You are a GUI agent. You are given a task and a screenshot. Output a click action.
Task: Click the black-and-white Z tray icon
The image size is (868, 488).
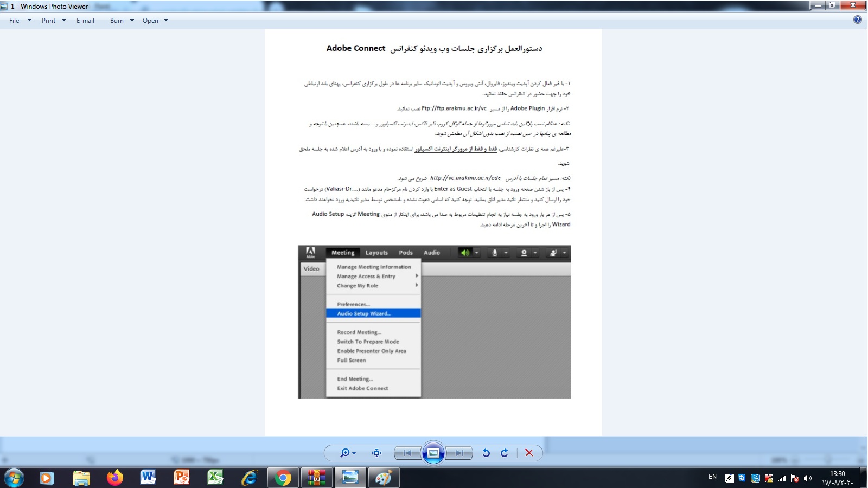click(x=730, y=478)
